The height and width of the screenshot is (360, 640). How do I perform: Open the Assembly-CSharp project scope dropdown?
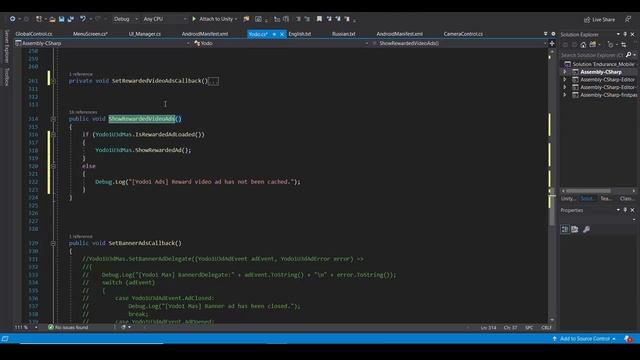click(x=102, y=43)
